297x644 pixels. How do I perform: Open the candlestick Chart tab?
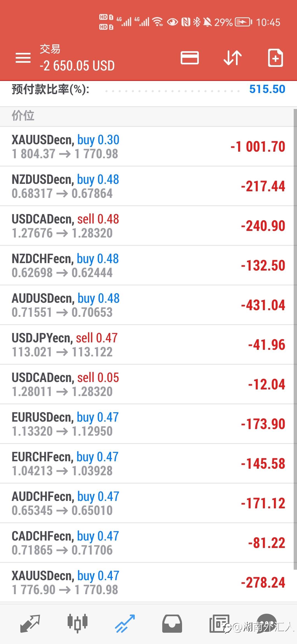point(77,623)
